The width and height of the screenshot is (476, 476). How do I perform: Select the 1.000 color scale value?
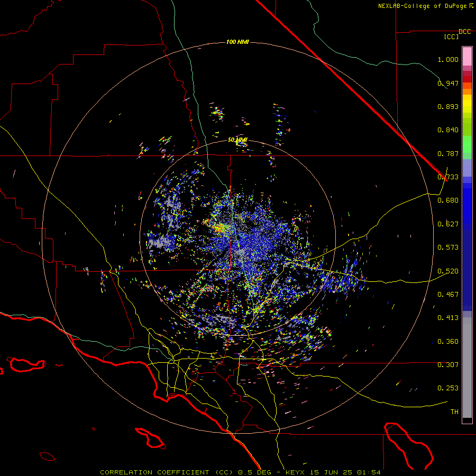coord(448,59)
